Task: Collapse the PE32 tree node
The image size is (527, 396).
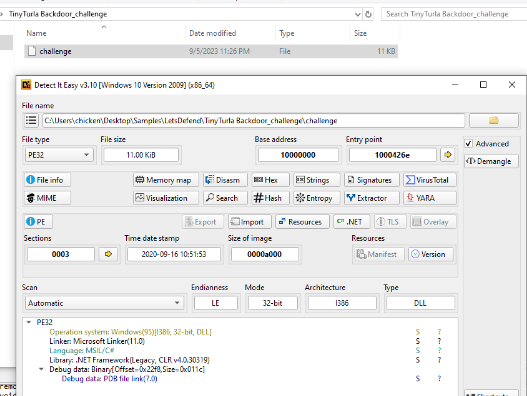Action: tap(29, 322)
